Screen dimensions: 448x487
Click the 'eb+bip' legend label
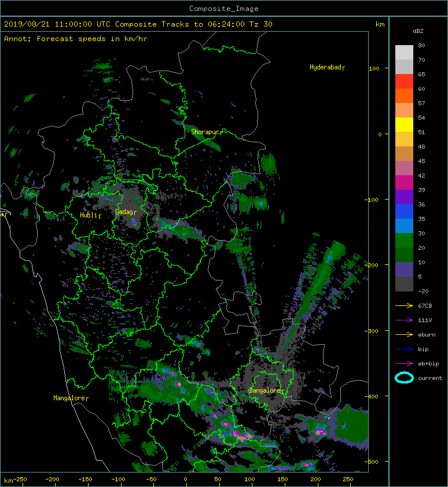pyautogui.click(x=428, y=363)
